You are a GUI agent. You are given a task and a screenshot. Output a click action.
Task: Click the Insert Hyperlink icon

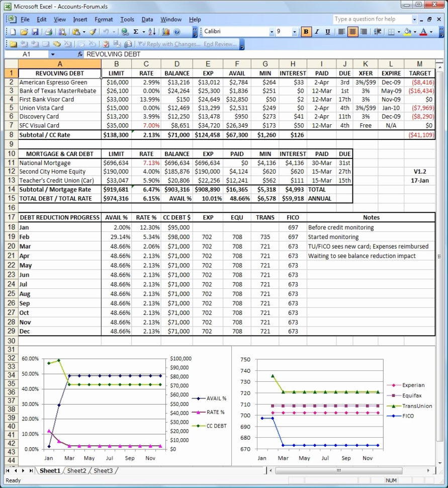coord(124,31)
